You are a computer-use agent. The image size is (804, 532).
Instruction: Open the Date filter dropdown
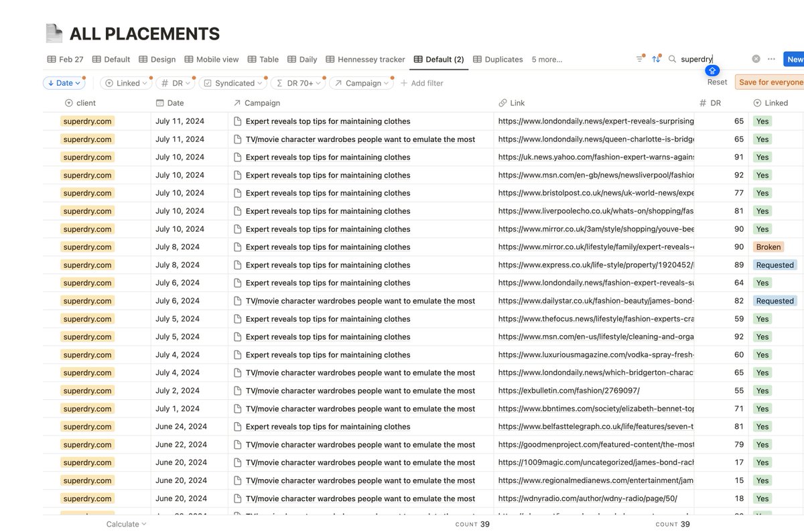64,83
